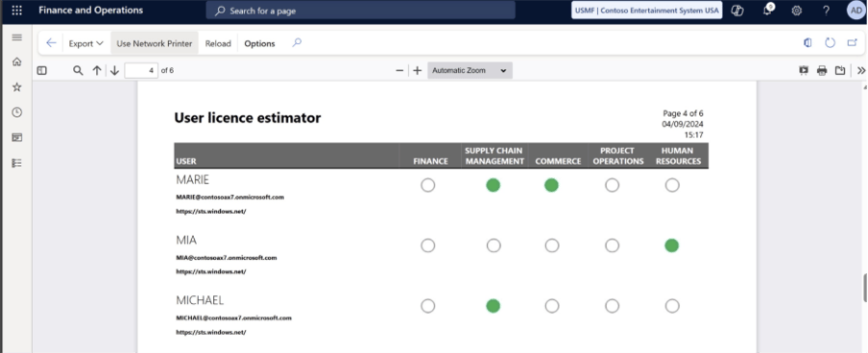868x353 pixels.
Task: Click the USMF Contoso company selector
Action: tap(646, 10)
